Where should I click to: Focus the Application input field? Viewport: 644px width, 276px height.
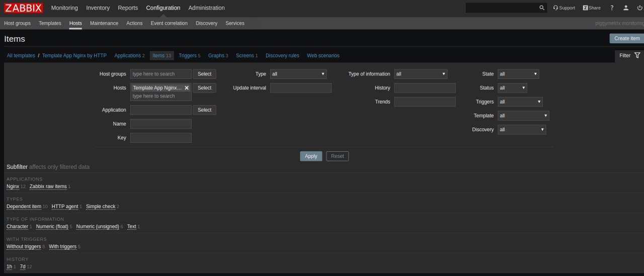161,110
